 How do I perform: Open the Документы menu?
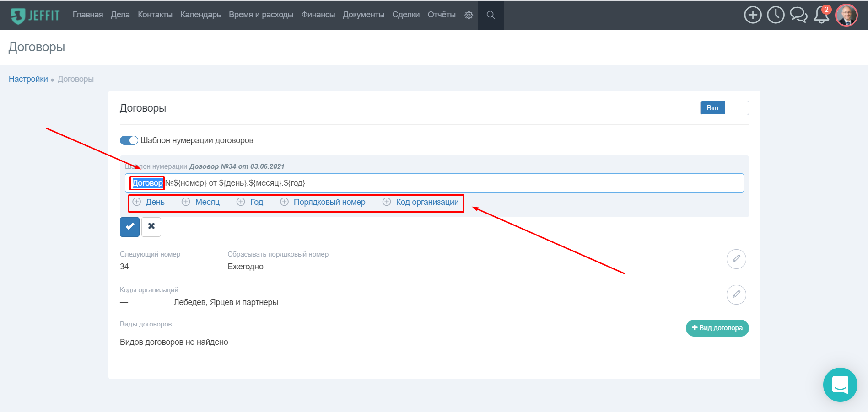pos(363,15)
